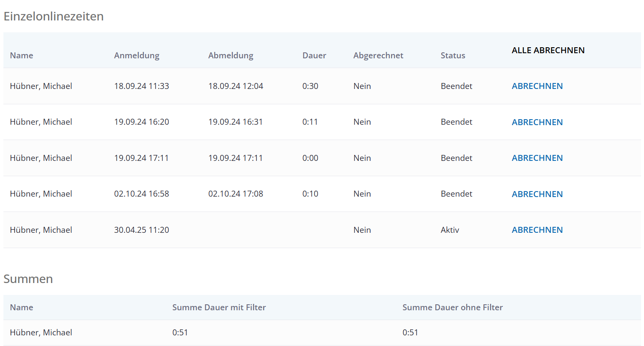Bill the 18.09.24 11:33 session via ABRECHNEN
The image size is (644, 346).
tap(537, 86)
